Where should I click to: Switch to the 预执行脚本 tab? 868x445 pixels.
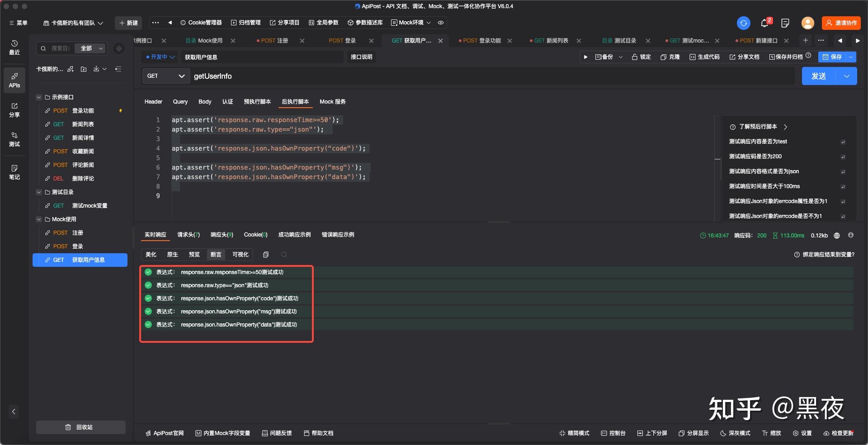tap(257, 102)
